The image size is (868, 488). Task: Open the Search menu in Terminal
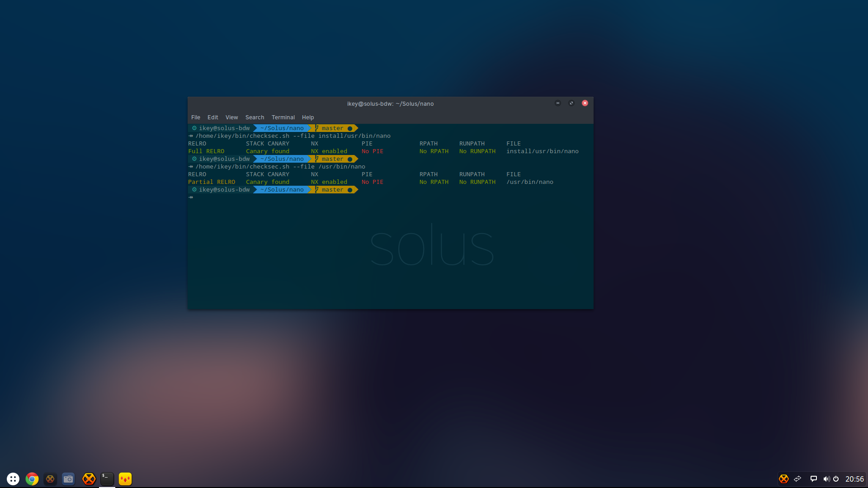tap(255, 117)
